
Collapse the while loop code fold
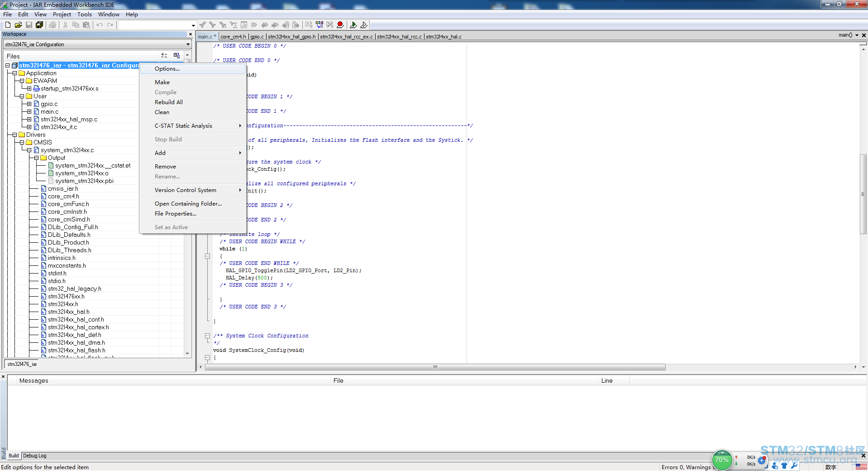207,256
